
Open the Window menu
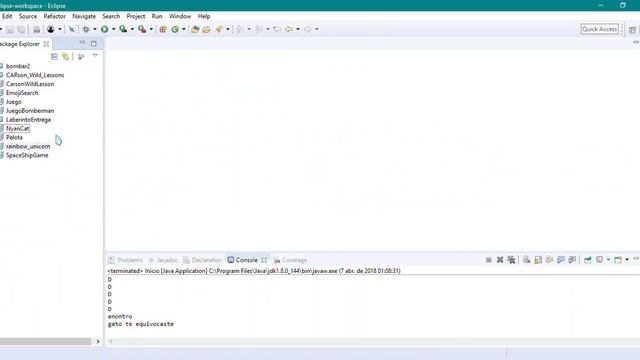[x=180, y=16]
